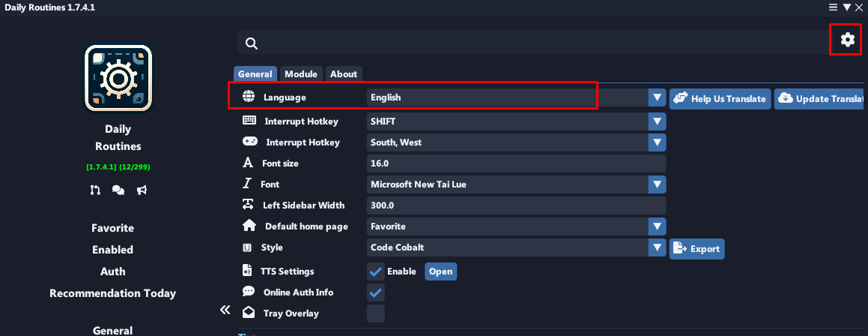This screenshot has height=336, width=868.
Task: Click the git pull-request icon in sidebar
Action: (95, 190)
